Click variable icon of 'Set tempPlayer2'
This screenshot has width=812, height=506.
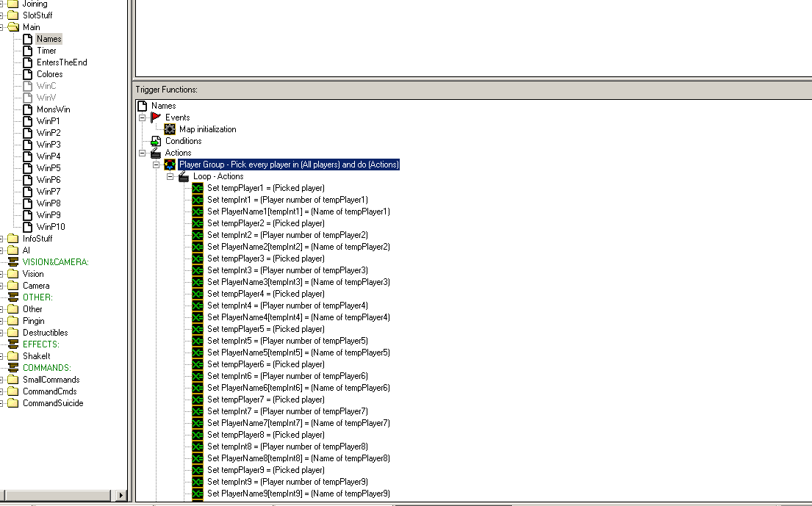pyautogui.click(x=198, y=223)
